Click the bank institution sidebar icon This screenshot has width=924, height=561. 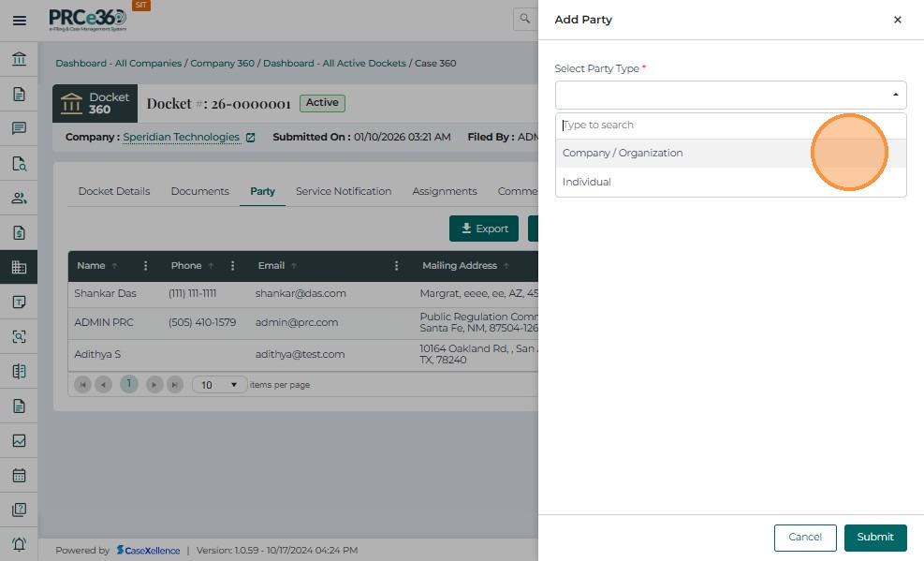[x=19, y=59]
